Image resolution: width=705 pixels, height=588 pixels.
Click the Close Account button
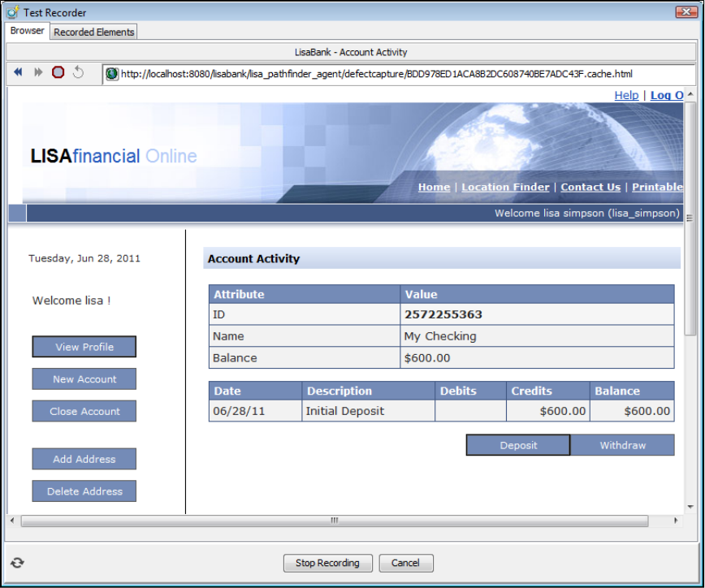click(x=84, y=411)
